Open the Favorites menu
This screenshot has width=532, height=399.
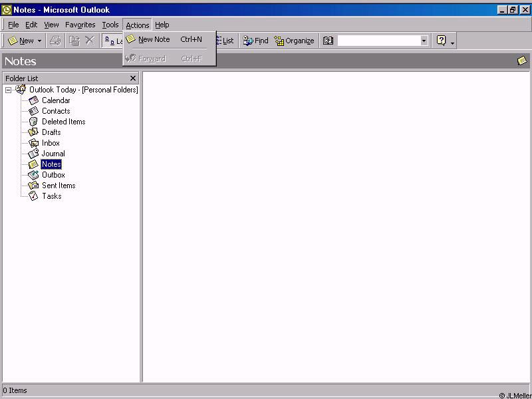coord(80,25)
